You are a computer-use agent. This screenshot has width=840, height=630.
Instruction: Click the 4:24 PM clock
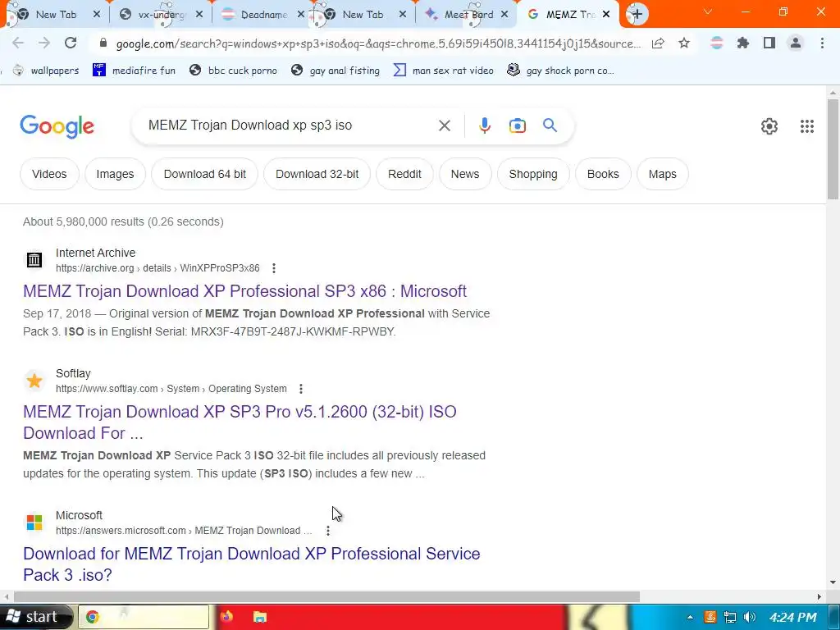pyautogui.click(x=792, y=617)
